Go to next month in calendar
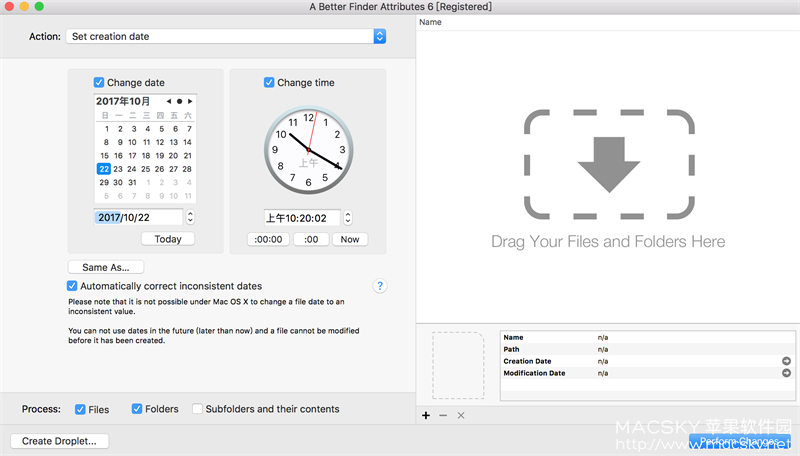800x456 pixels. pos(190,102)
